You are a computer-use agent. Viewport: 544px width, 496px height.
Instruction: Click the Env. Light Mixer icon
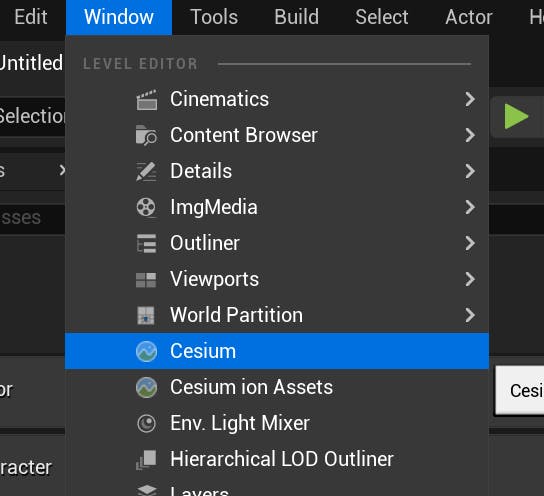[x=146, y=424]
